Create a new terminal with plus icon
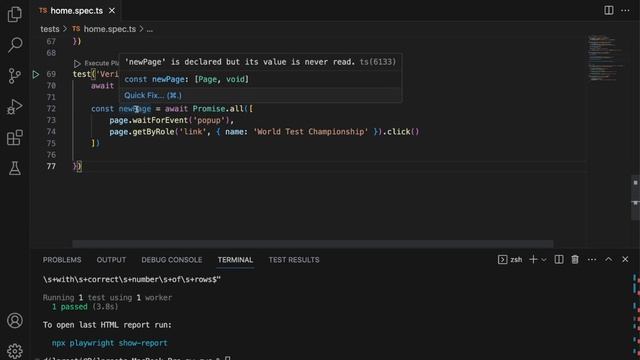The height and width of the screenshot is (360, 640). tap(533, 260)
